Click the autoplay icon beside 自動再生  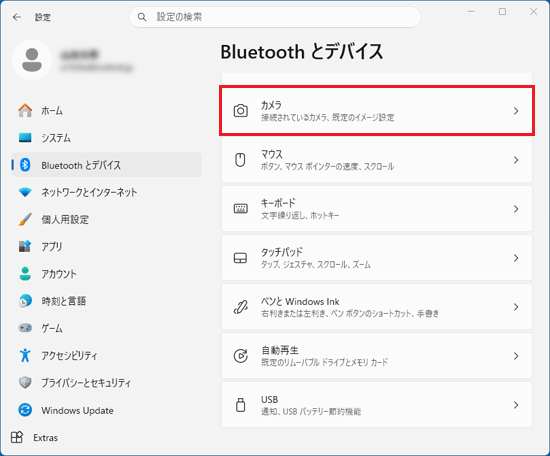(x=241, y=356)
